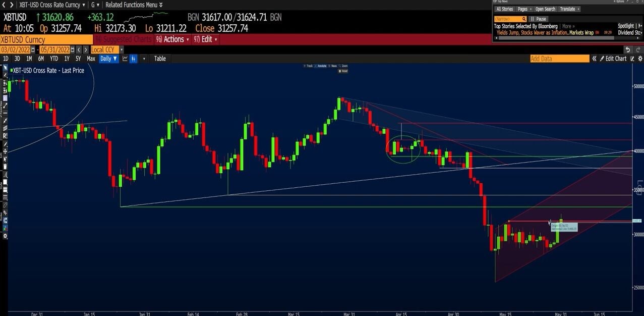The image size is (644, 316).
Task: Set range to Max
Action: 91,59
